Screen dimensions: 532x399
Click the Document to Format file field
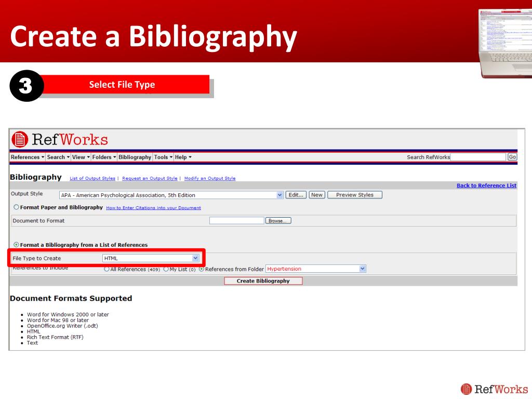(x=236, y=220)
